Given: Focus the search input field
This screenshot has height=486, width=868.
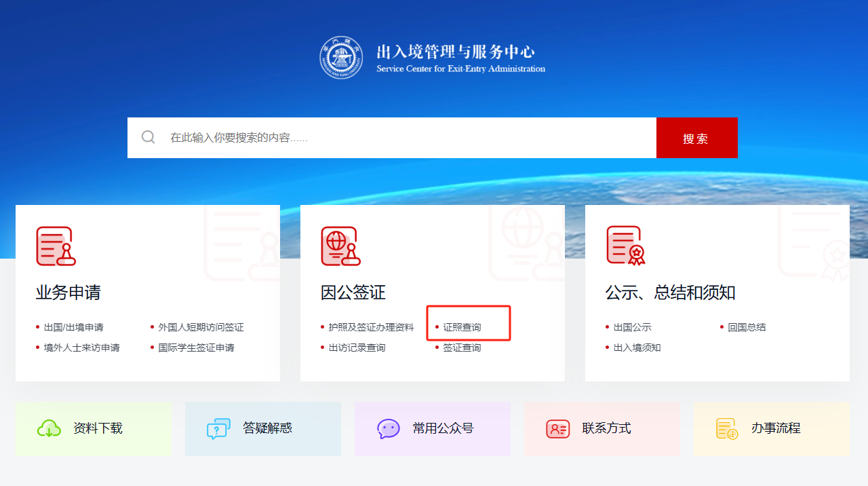Looking at the screenshot, I should (407, 138).
